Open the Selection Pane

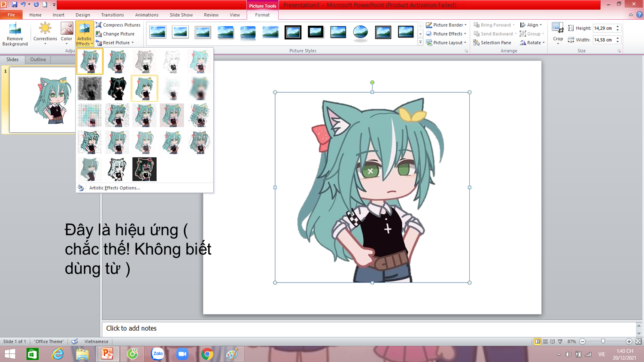pyautogui.click(x=492, y=43)
